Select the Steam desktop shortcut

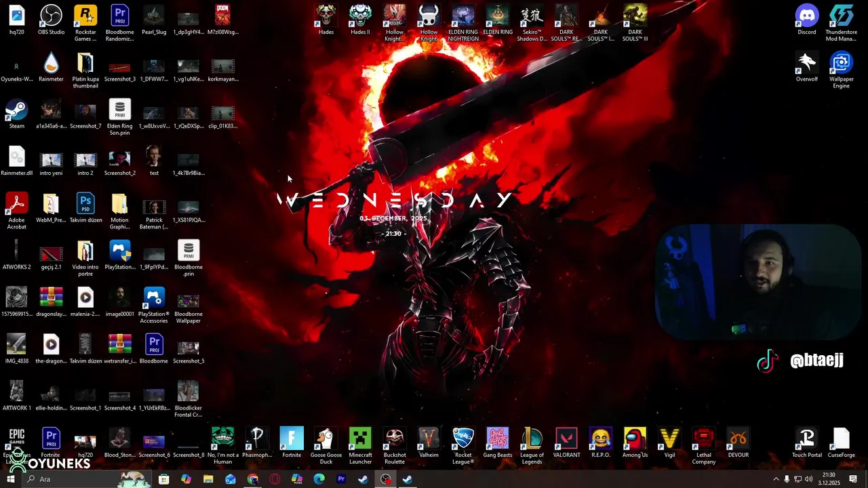pos(16,114)
